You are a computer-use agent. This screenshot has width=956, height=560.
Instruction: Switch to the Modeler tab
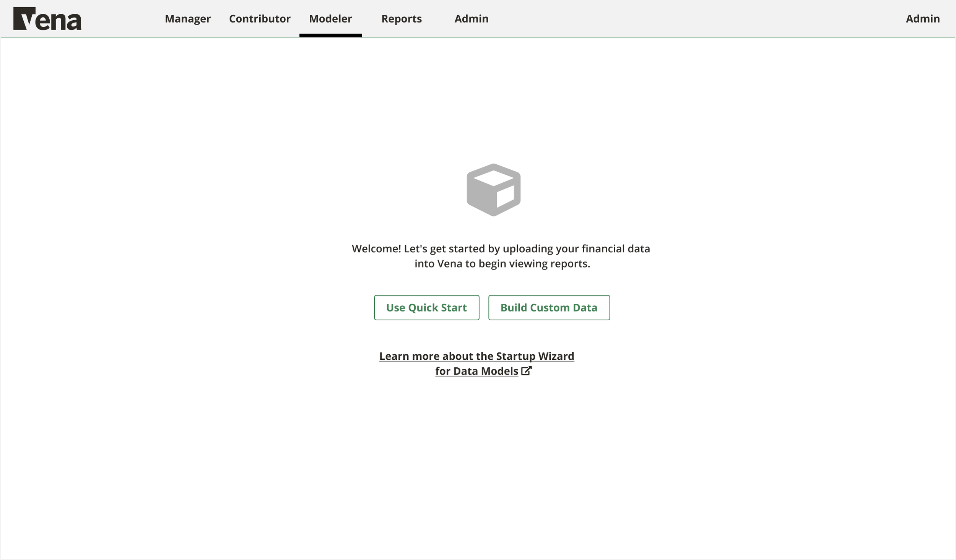pos(330,18)
